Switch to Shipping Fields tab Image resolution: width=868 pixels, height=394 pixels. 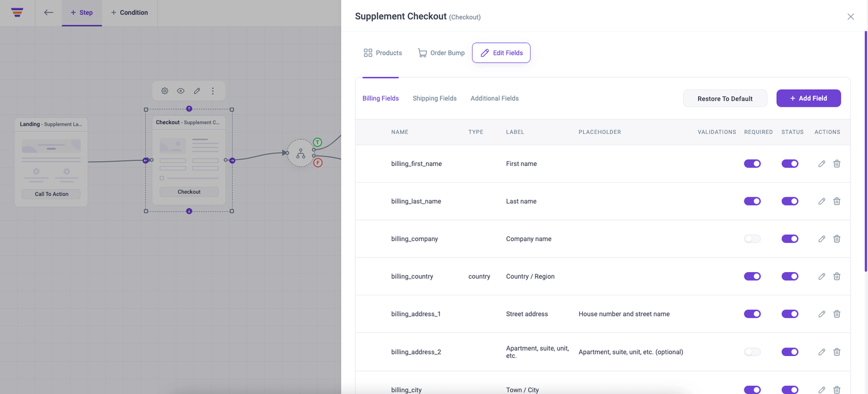[x=434, y=99]
